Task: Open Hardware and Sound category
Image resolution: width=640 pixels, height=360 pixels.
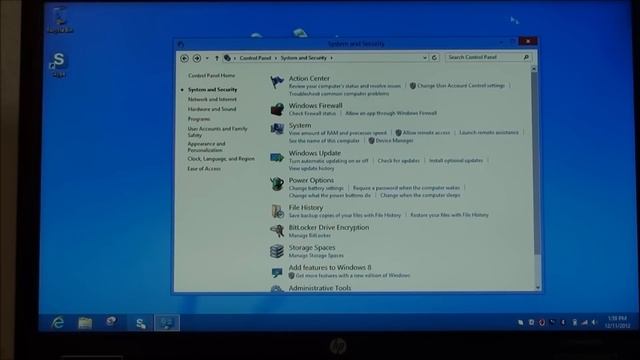Action: tap(212, 109)
